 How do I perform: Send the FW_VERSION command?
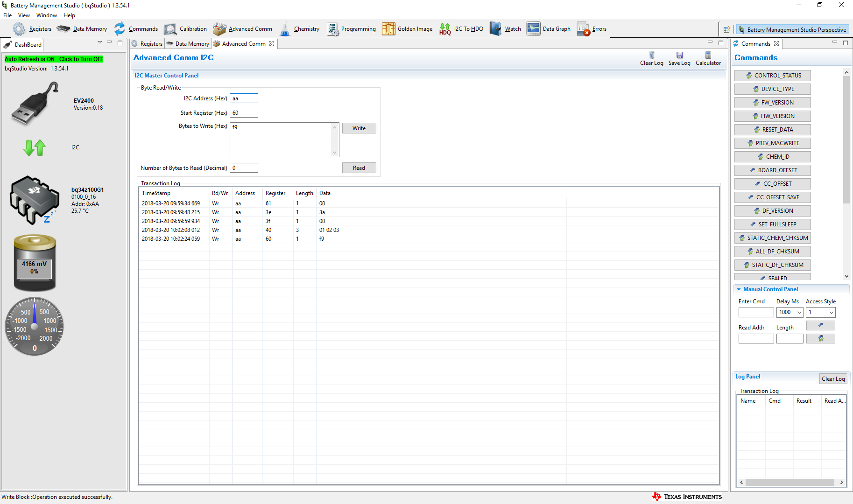pyautogui.click(x=773, y=103)
